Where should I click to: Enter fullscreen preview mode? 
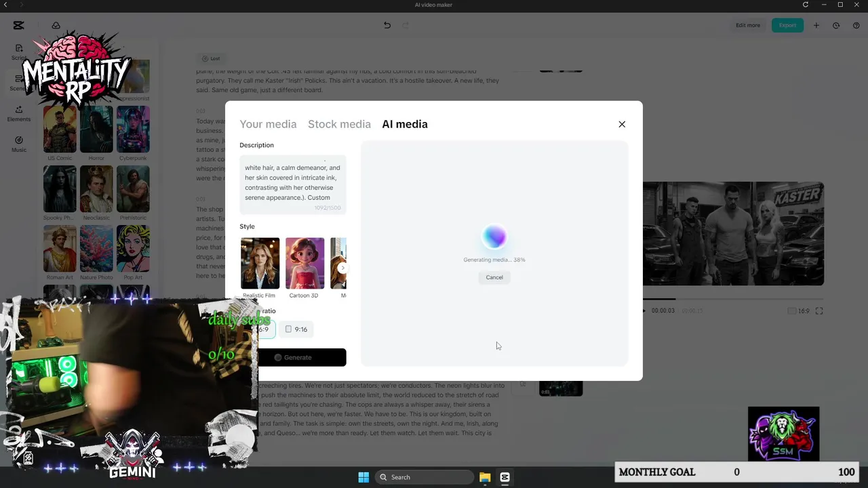pyautogui.click(x=819, y=311)
